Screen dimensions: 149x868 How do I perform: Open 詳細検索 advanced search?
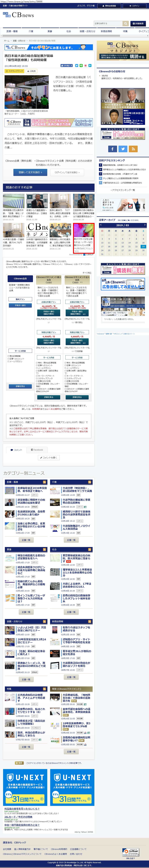pos(138,24)
